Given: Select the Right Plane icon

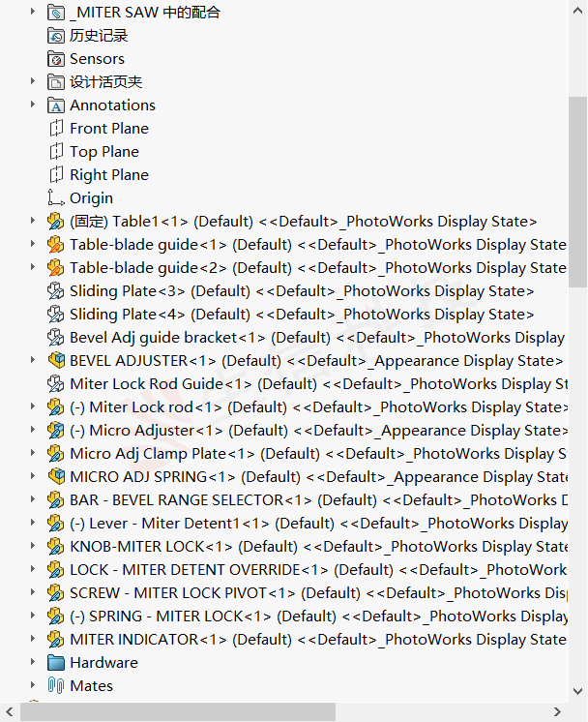Looking at the screenshot, I should (56, 175).
